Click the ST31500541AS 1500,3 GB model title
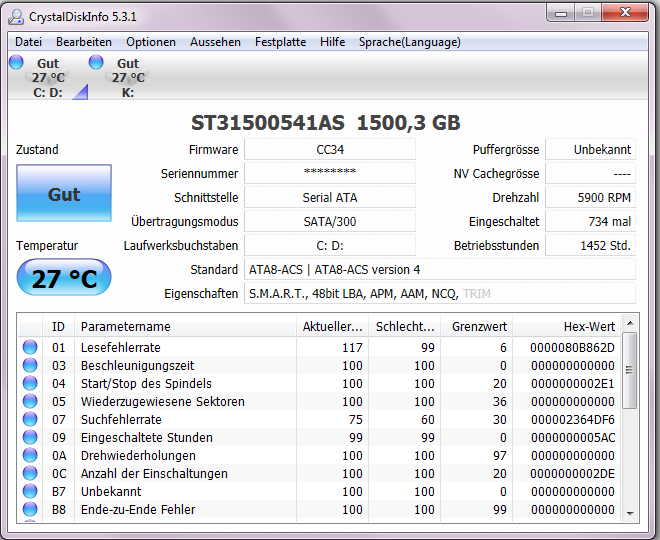Screen dimensions: 660x540 (x=325, y=123)
